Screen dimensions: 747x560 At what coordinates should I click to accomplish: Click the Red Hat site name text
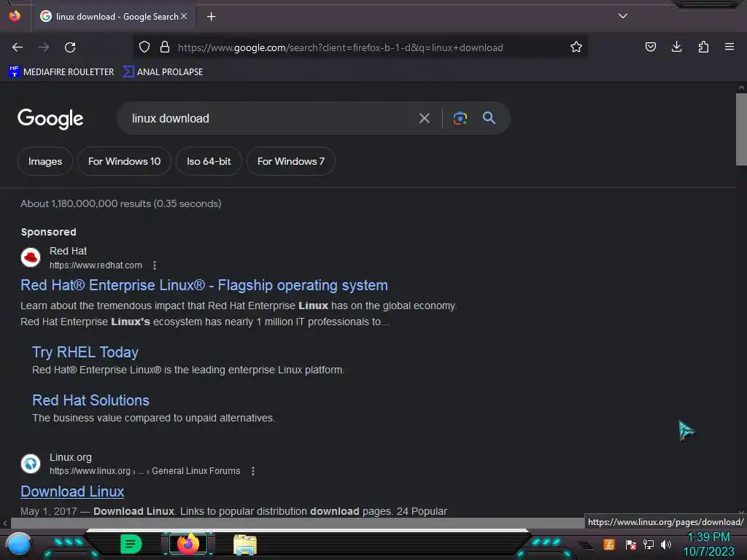68,251
